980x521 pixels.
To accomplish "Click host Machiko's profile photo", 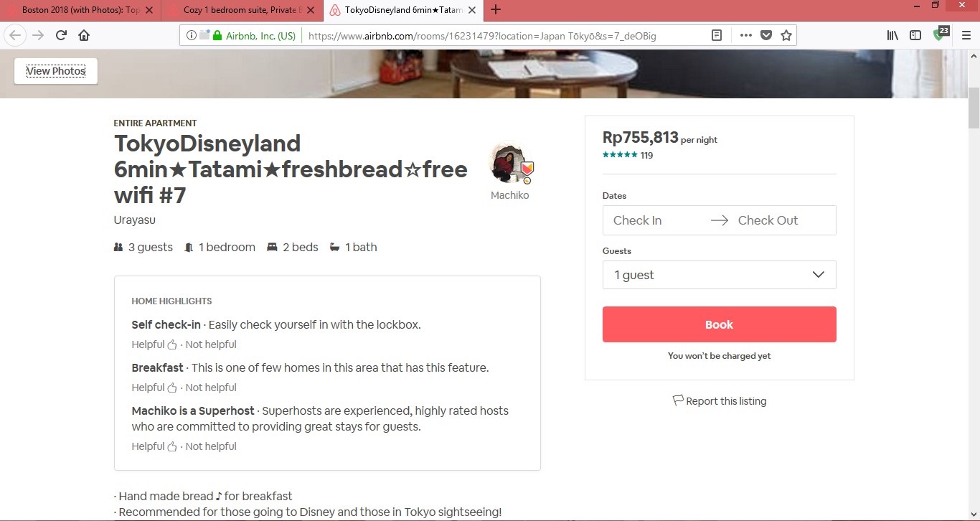I will point(508,163).
